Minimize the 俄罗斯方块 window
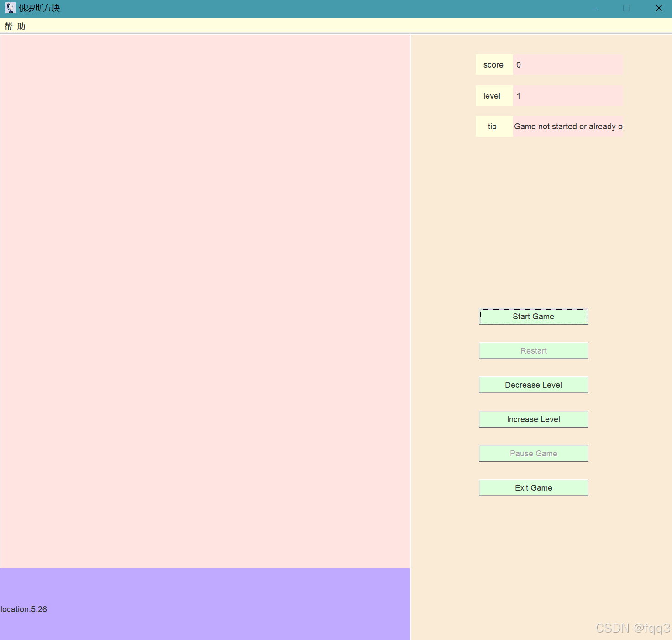Screen dimensions: 672x640 (595, 8)
